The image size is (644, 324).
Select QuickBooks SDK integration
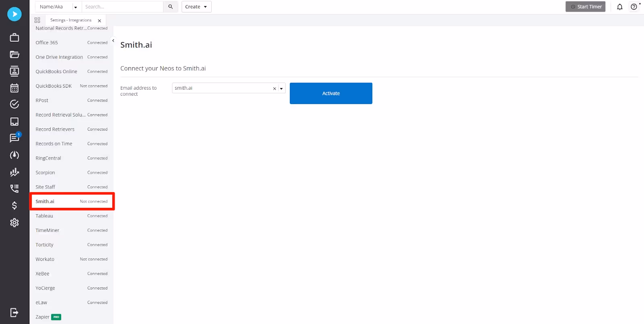point(71,86)
